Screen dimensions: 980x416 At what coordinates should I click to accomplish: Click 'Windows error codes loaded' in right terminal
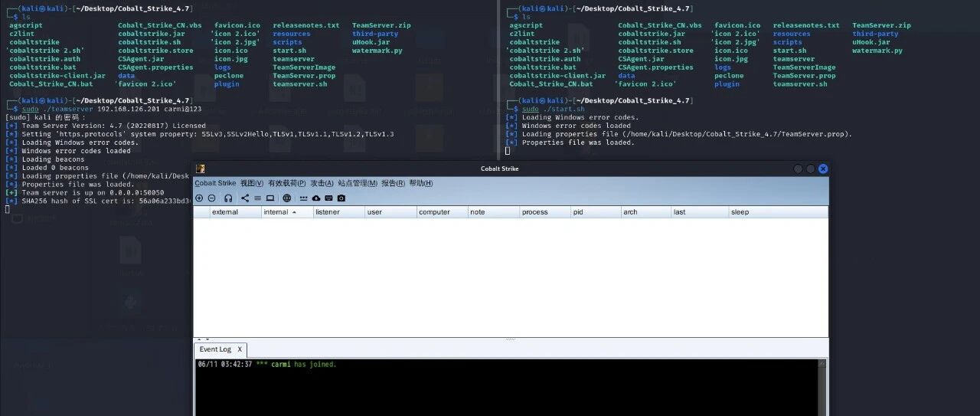tap(576, 126)
